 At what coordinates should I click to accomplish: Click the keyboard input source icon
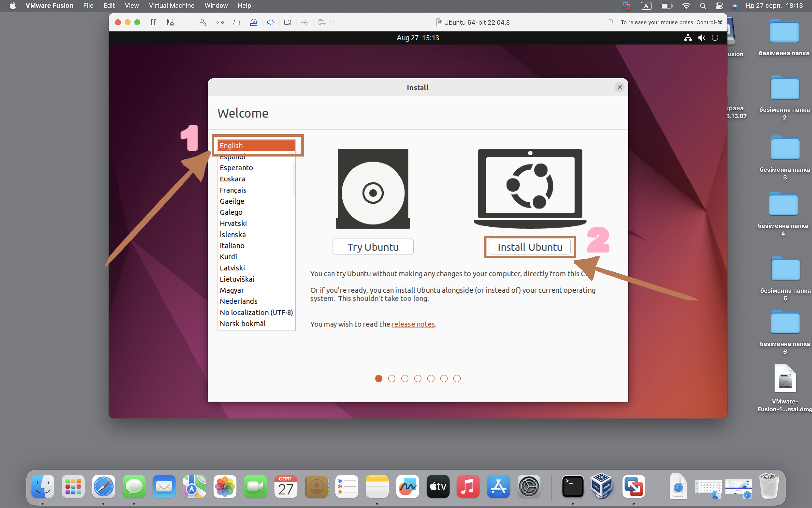646,5
